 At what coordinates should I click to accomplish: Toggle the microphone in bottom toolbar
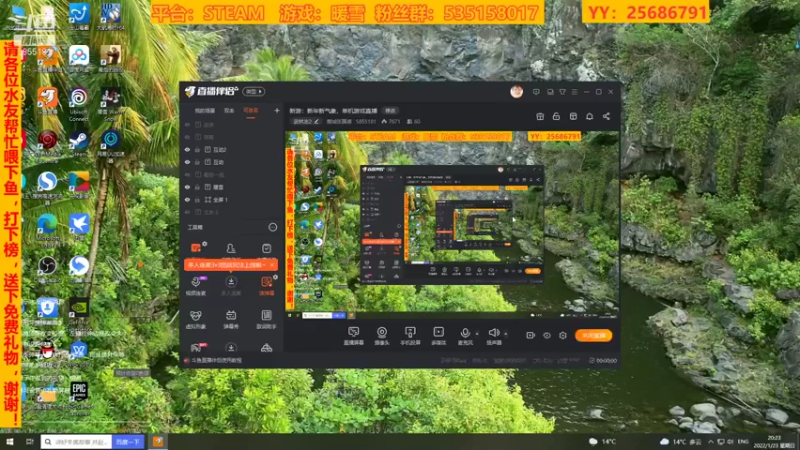tap(465, 336)
